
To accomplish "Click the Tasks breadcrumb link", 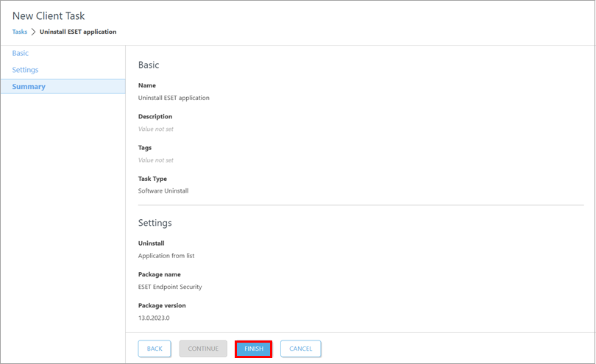I will [19, 32].
